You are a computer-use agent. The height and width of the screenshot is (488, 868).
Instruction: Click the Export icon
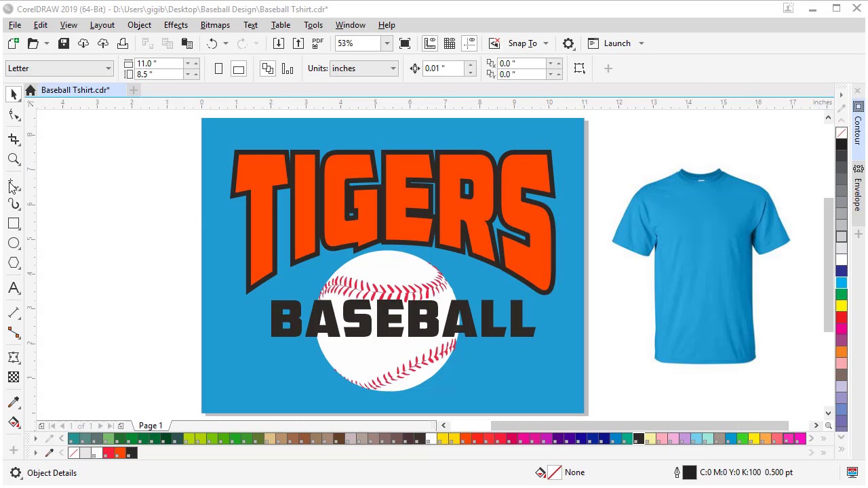pos(298,43)
